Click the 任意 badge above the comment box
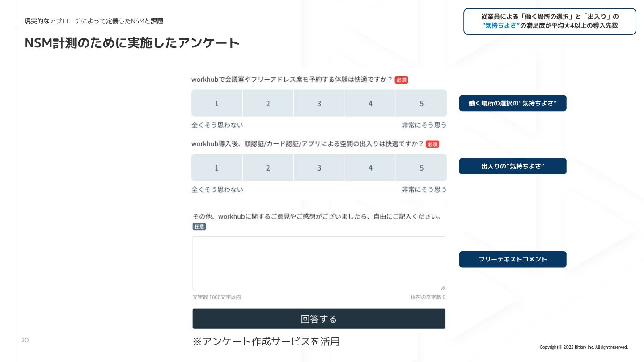The width and height of the screenshot is (644, 362). pos(199,227)
